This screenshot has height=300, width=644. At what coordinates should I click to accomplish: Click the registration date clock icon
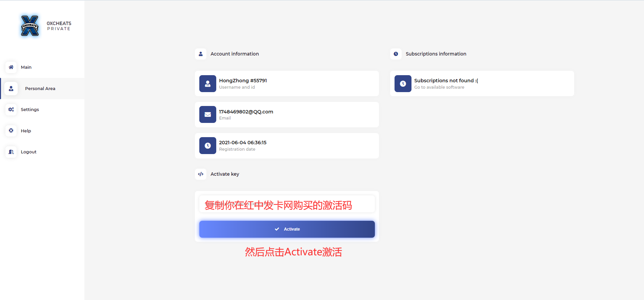pos(208,146)
